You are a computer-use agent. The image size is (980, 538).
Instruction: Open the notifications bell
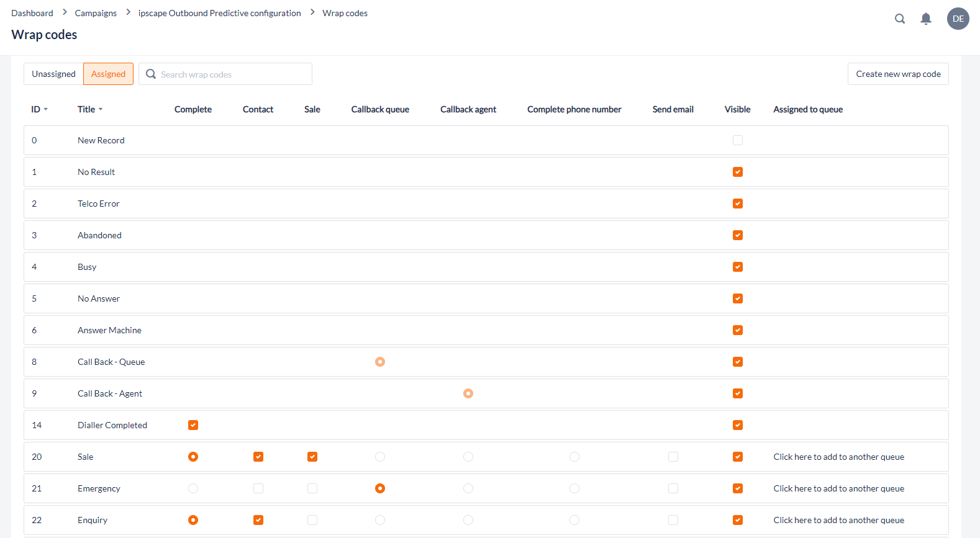[925, 19]
